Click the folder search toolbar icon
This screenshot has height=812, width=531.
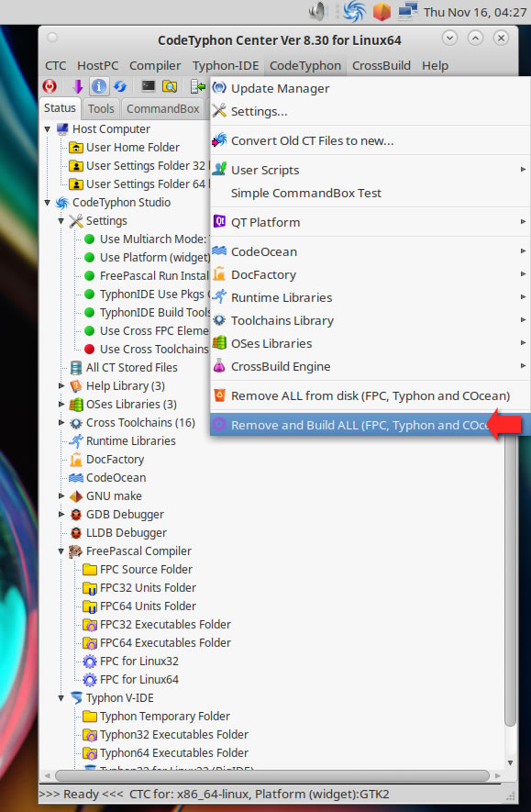pos(170,86)
